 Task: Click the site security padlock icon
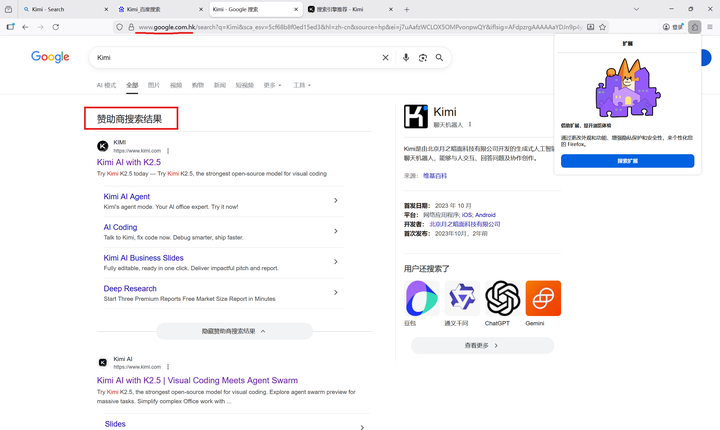pyautogui.click(x=131, y=27)
